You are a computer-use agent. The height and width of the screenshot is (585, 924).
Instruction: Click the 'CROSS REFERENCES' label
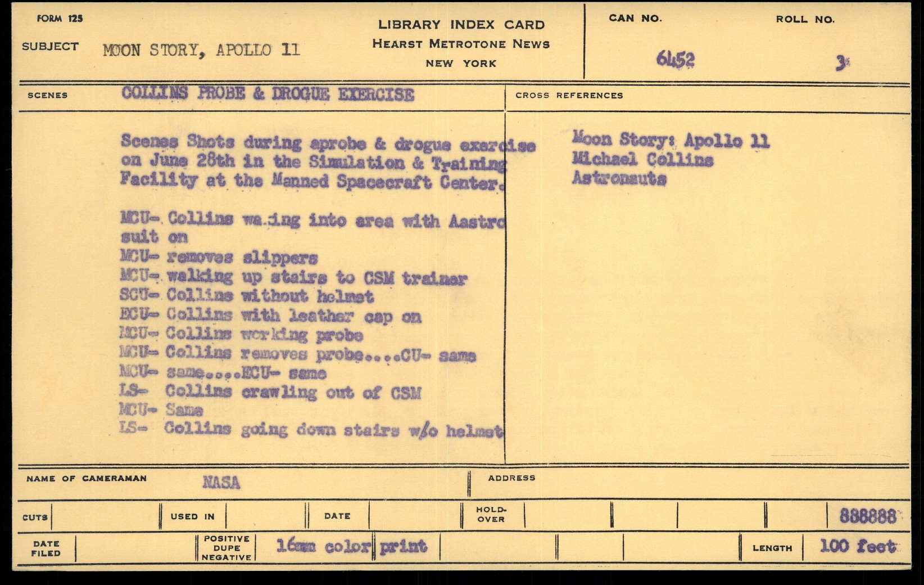tap(569, 96)
